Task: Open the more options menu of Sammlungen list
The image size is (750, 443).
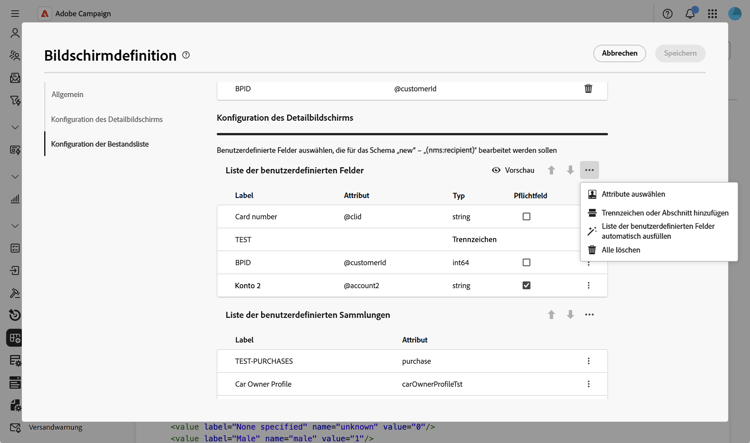Action: pyautogui.click(x=589, y=315)
